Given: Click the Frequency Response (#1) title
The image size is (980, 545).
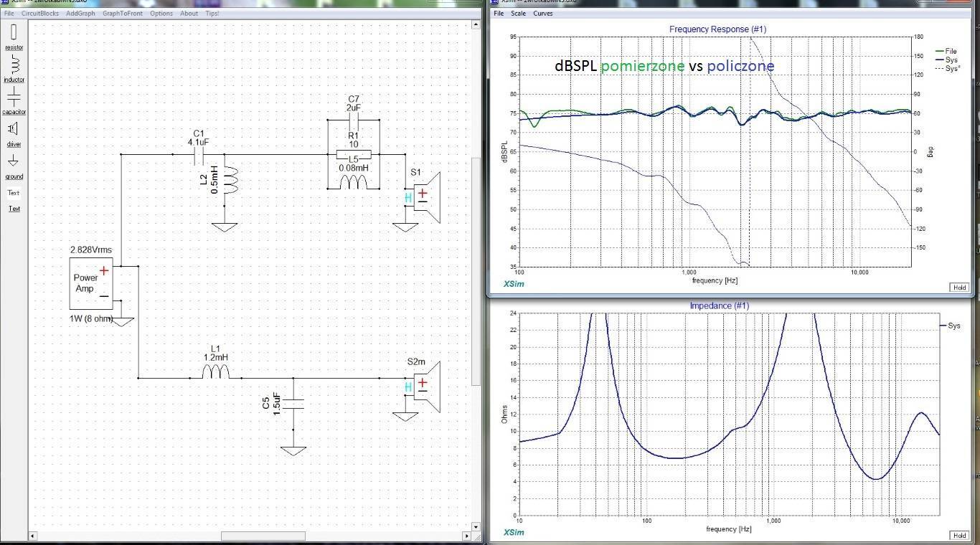Looking at the screenshot, I should 717,29.
